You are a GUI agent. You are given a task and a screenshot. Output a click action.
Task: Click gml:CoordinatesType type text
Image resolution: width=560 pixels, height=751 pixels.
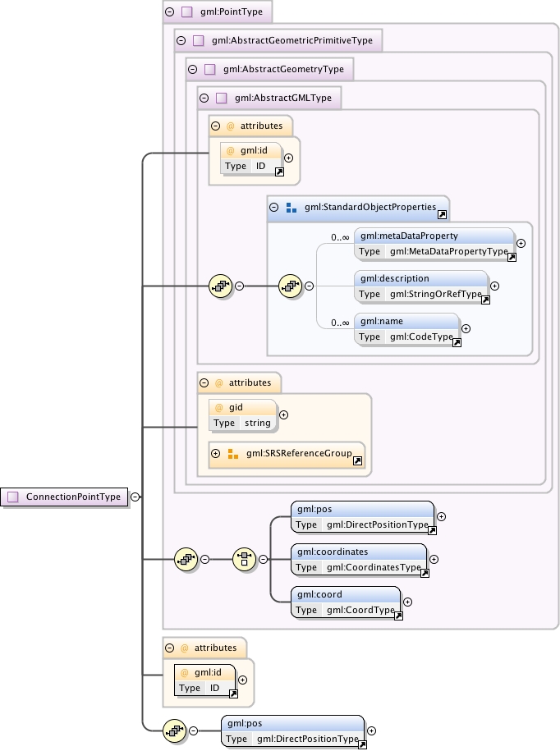pos(374,567)
